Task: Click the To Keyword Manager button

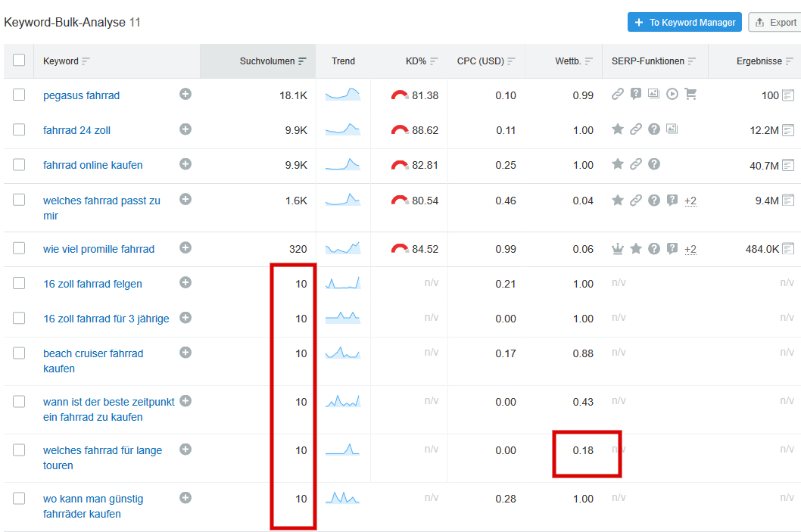Action: (684, 22)
